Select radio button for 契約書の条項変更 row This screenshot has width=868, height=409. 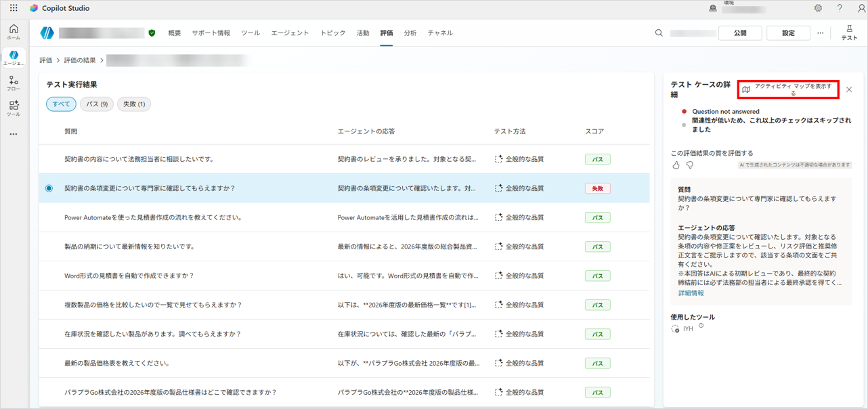click(x=49, y=188)
